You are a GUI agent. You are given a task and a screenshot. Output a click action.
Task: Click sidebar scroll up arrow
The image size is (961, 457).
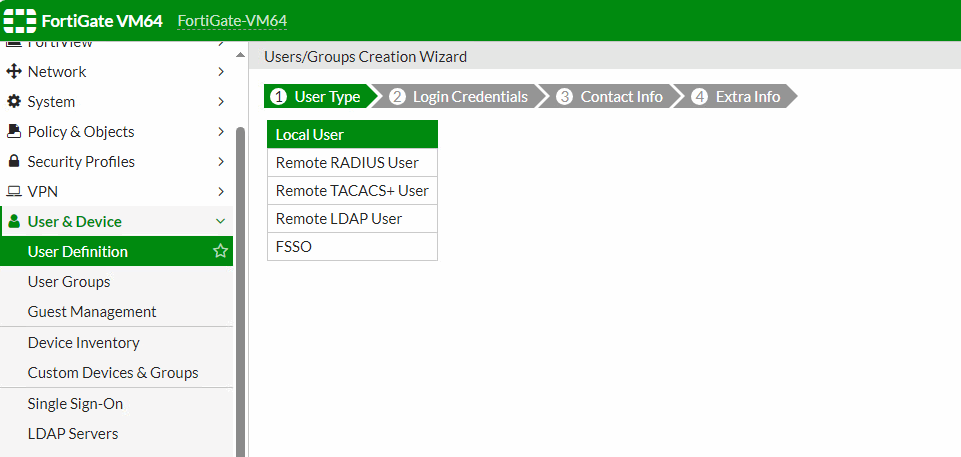240,55
